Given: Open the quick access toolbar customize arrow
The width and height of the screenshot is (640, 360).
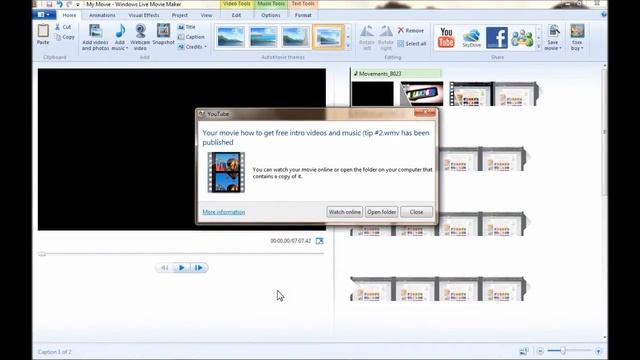Looking at the screenshot, I should (x=78, y=4).
